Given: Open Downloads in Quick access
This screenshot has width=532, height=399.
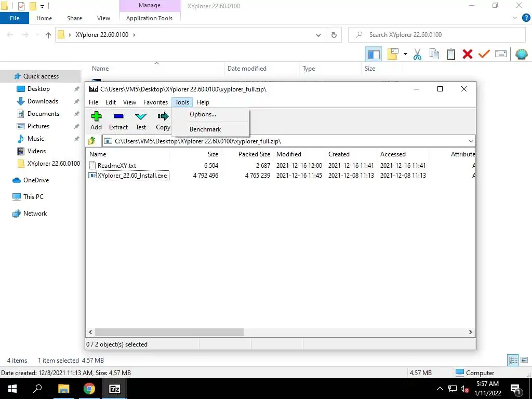Looking at the screenshot, I should click(x=43, y=101).
